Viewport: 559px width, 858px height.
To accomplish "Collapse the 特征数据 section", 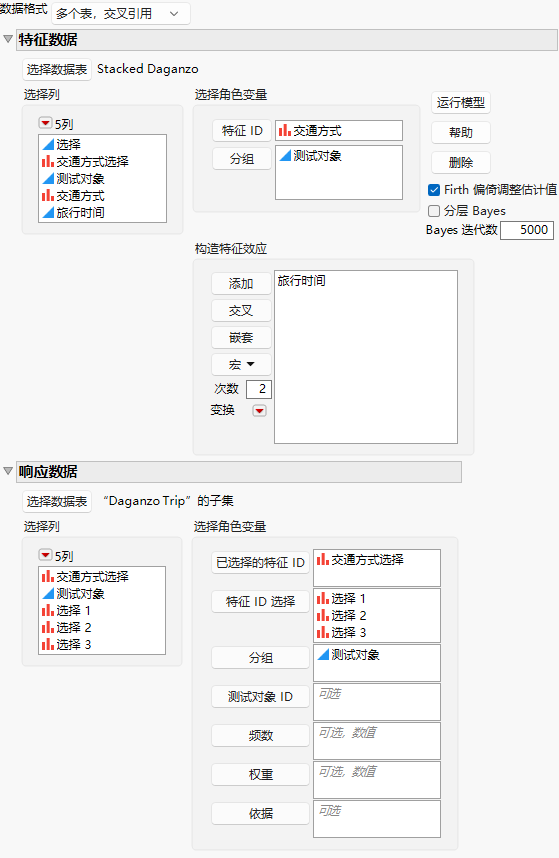I will tap(8, 39).
